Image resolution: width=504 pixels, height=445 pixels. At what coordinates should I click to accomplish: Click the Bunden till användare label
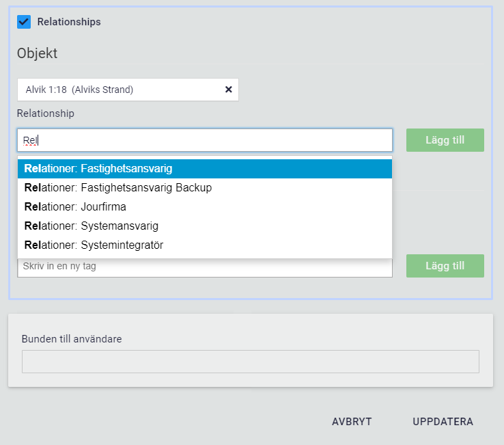[x=72, y=339]
